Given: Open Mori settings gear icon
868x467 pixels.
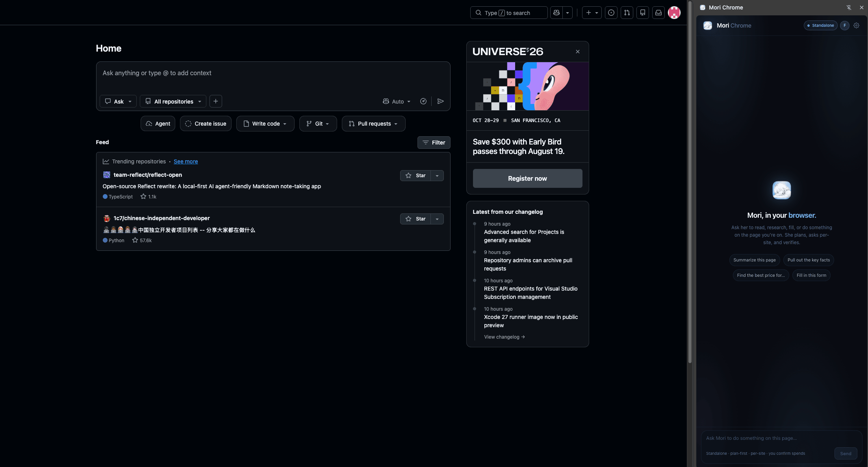Looking at the screenshot, I should tap(857, 26).
